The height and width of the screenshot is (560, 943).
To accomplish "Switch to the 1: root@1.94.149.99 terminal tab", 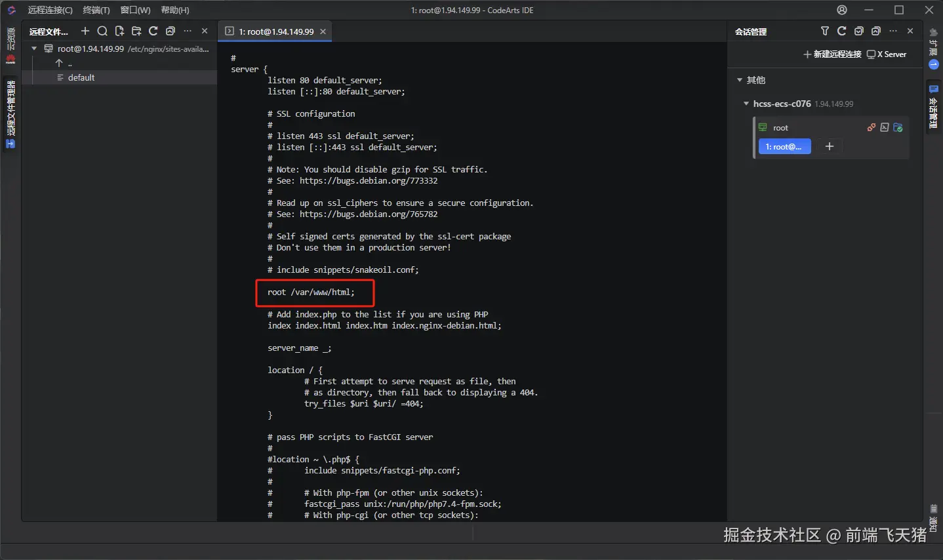I will [276, 31].
